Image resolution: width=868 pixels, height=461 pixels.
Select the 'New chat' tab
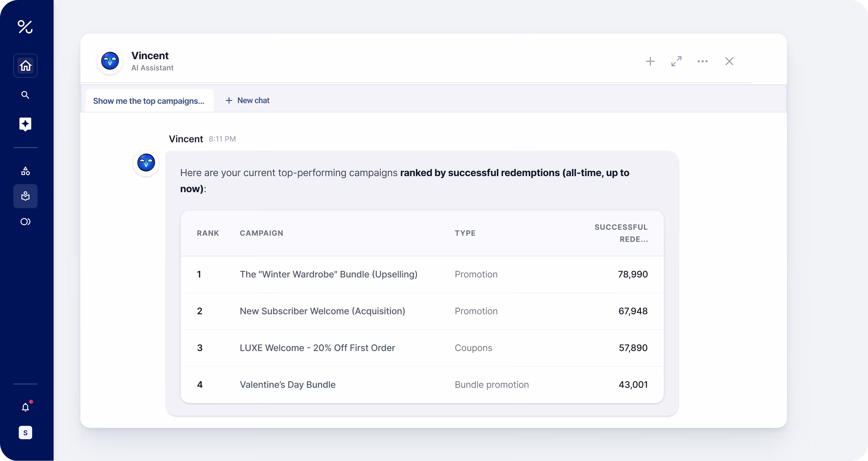click(247, 100)
